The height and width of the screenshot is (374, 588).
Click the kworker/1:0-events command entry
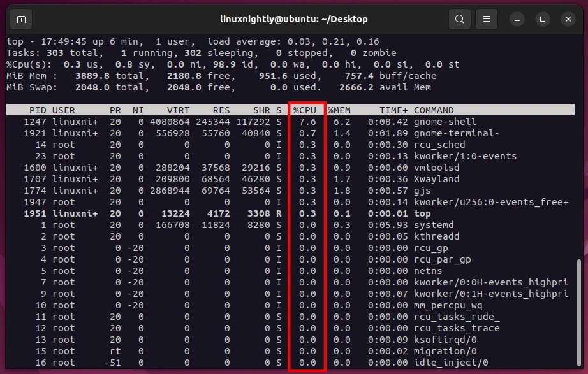[465, 156]
